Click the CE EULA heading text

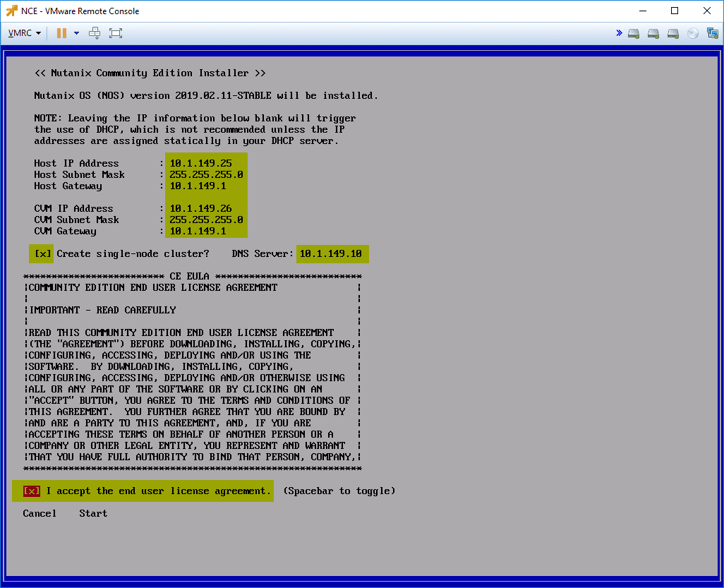point(189,276)
